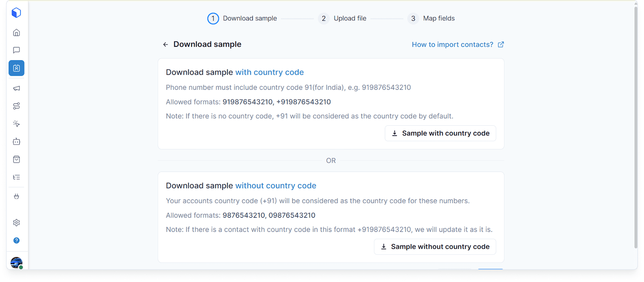Click the user profile avatar

click(16, 262)
